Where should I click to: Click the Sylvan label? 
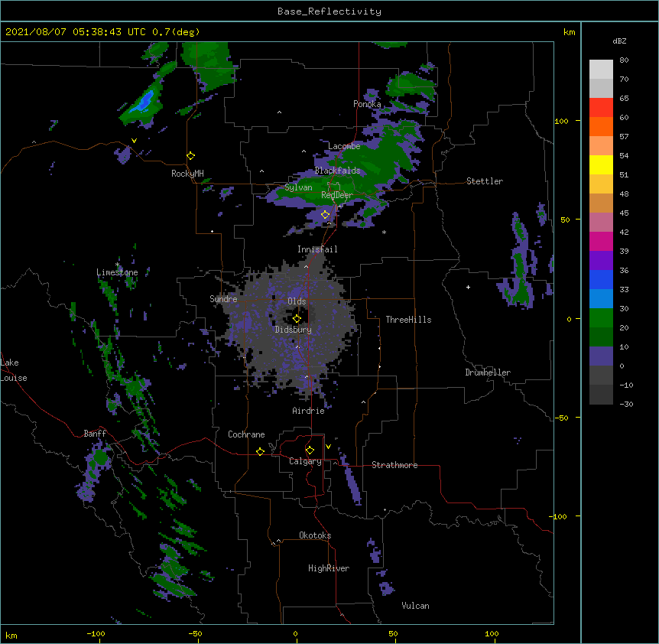[x=298, y=187]
